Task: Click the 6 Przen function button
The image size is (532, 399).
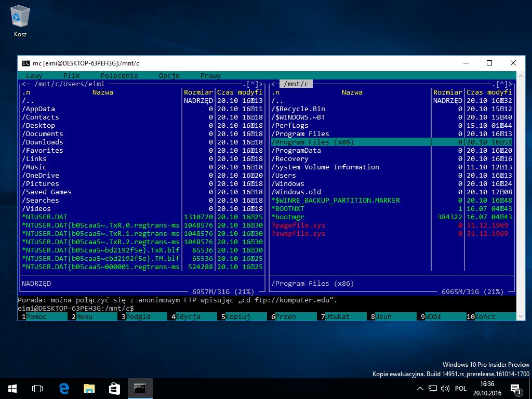Action: pyautogui.click(x=291, y=316)
